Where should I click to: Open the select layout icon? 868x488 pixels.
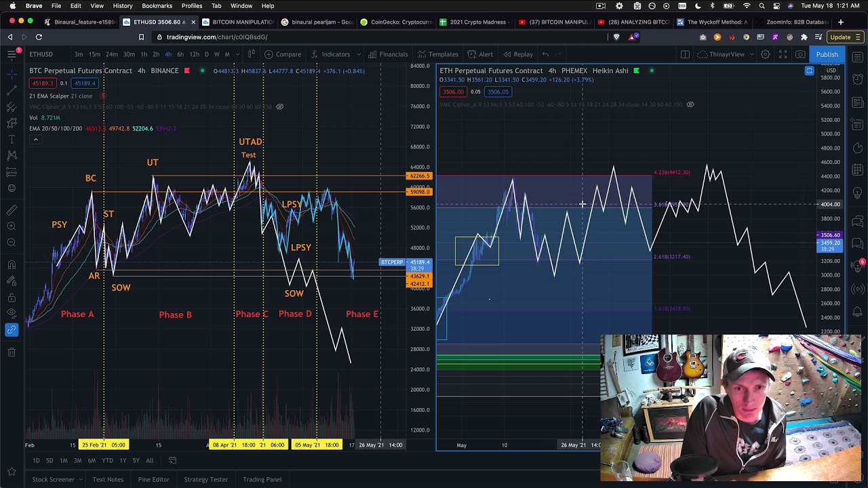click(x=685, y=54)
